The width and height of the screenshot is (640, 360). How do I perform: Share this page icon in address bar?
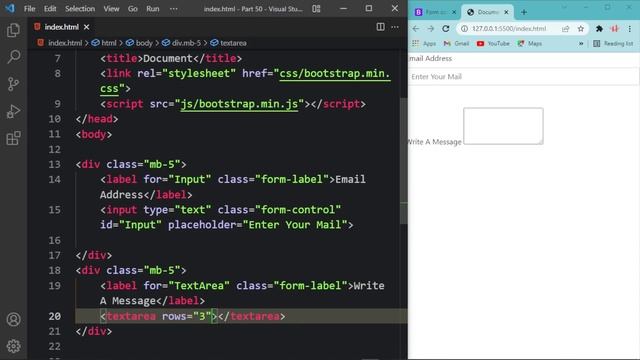(x=565, y=29)
